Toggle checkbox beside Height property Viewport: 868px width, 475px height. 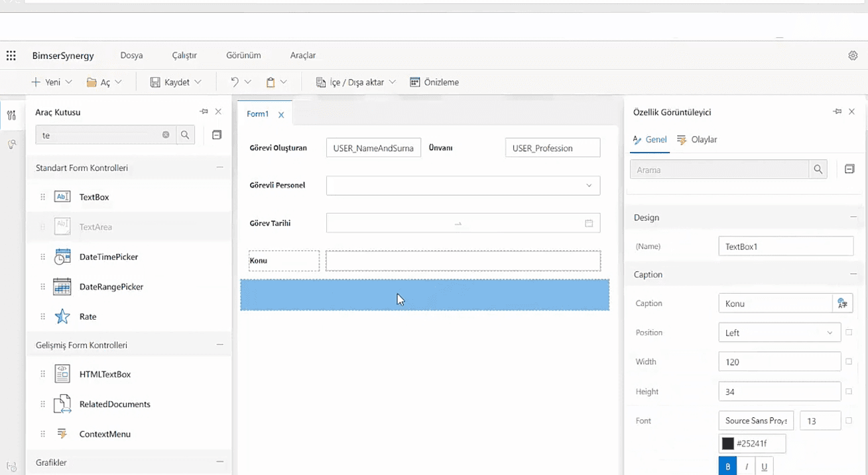pyautogui.click(x=849, y=391)
